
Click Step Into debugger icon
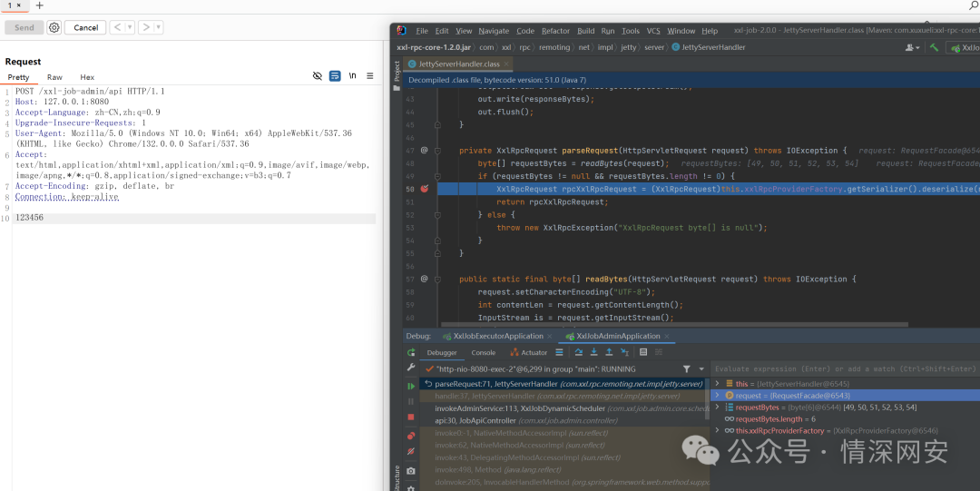pos(593,353)
